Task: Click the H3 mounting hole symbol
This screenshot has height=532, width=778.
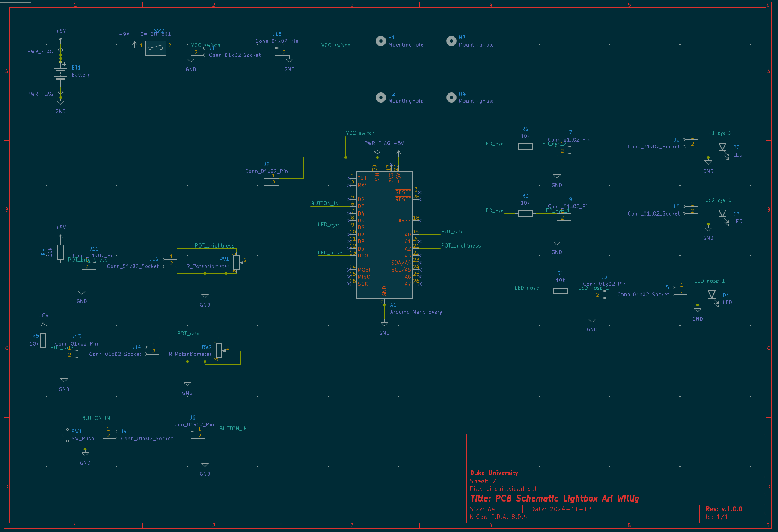Action: 451,41
